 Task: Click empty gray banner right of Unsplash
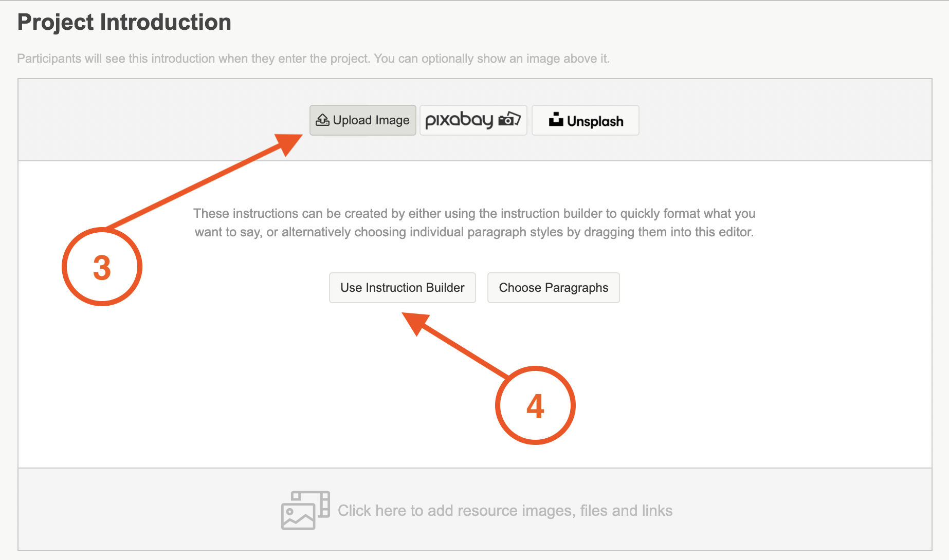tap(781, 120)
